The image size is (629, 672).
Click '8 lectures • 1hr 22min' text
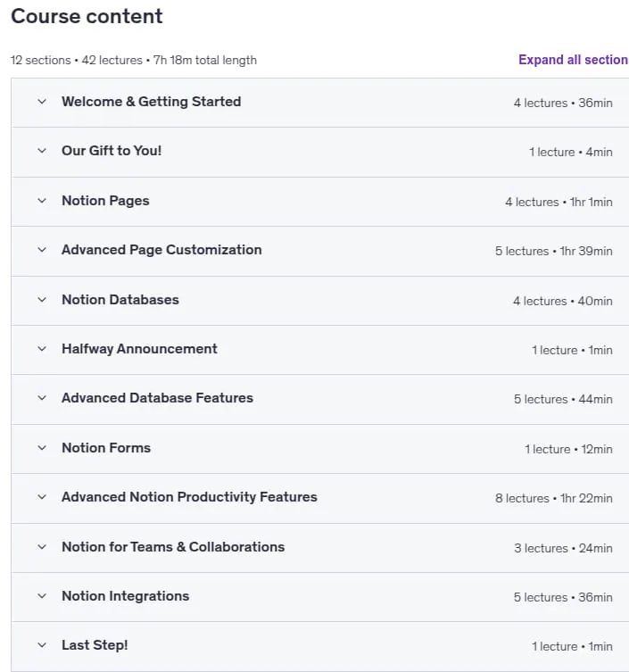(x=553, y=499)
